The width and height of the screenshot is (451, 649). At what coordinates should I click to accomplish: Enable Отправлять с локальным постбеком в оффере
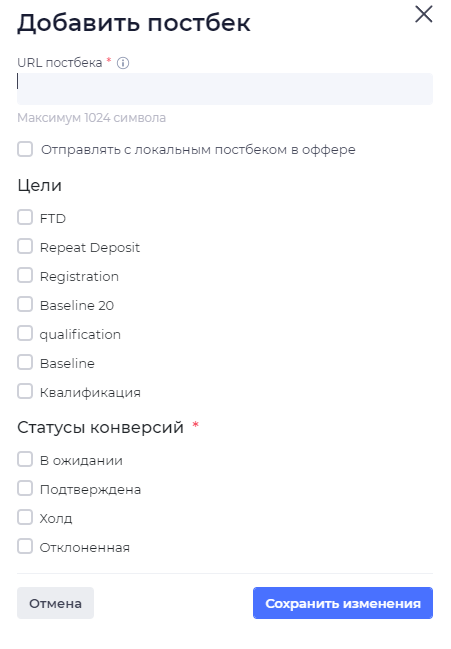coord(25,149)
